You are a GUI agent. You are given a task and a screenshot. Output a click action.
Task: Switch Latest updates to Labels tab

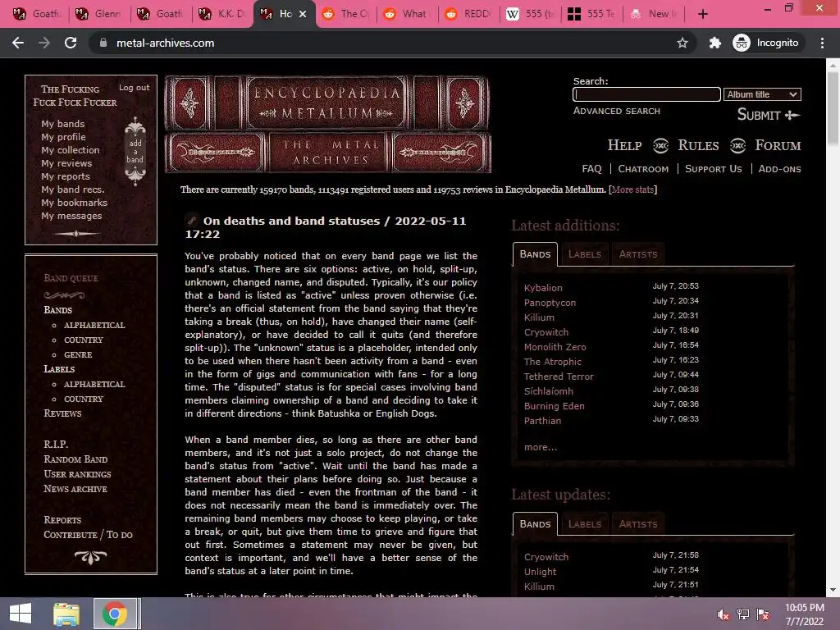pos(584,524)
